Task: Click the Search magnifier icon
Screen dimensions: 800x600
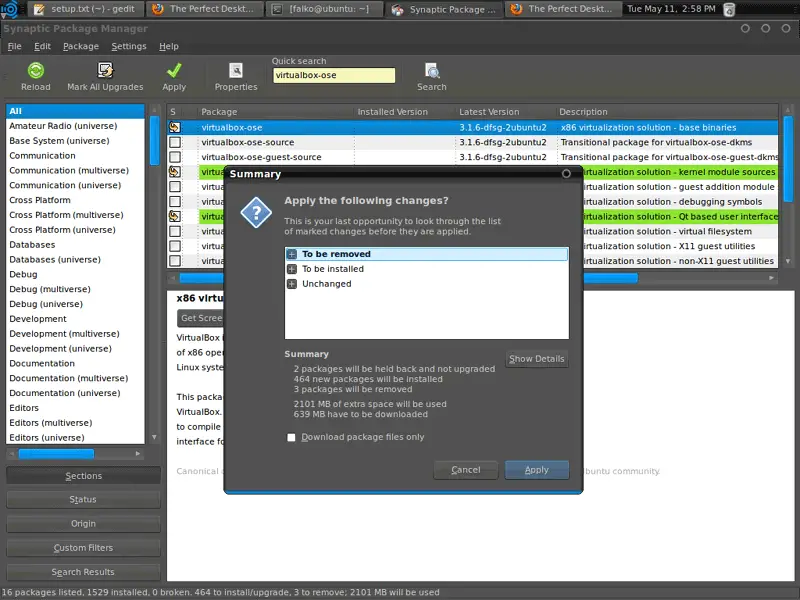Action: pyautogui.click(x=432, y=71)
